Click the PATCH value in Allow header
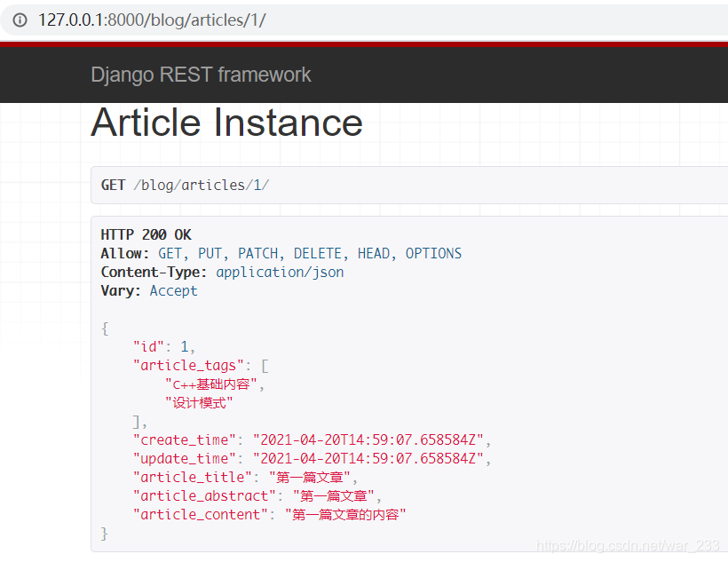This screenshot has height=562, width=728. tap(260, 254)
